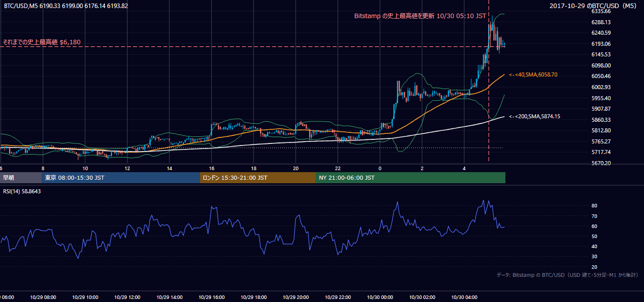Image resolution: width=644 pixels, height=302 pixels.
Task: Click the 2017-10-29 BTC/USD (M5) title
Action: pyautogui.click(x=594, y=6)
